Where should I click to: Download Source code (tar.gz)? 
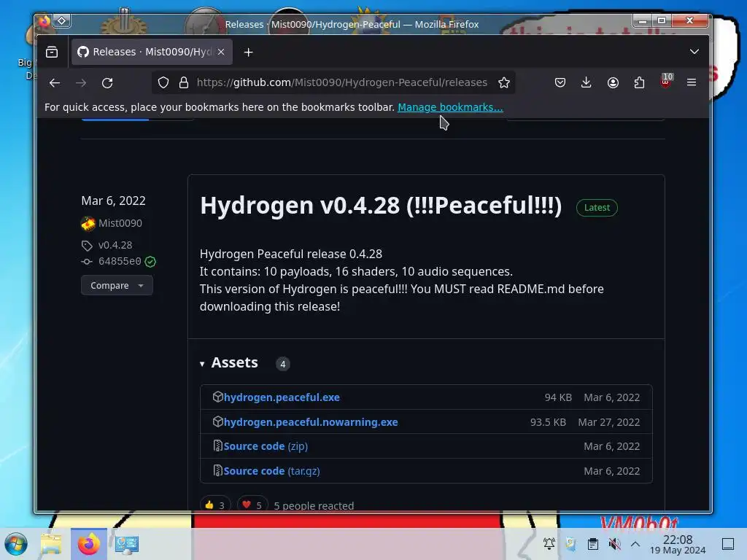coord(271,471)
